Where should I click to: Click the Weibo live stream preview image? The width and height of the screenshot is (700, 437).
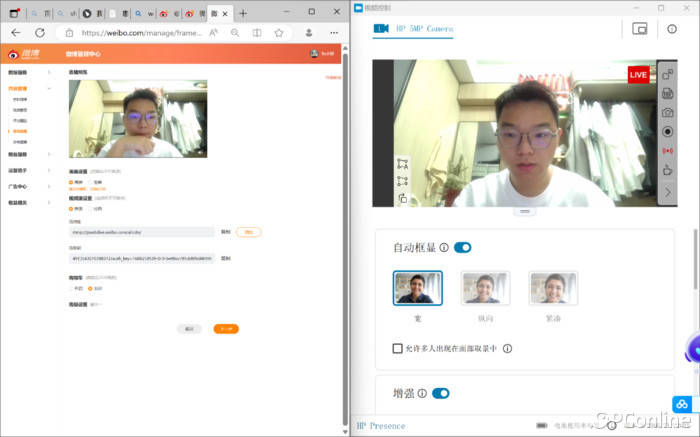(x=138, y=119)
